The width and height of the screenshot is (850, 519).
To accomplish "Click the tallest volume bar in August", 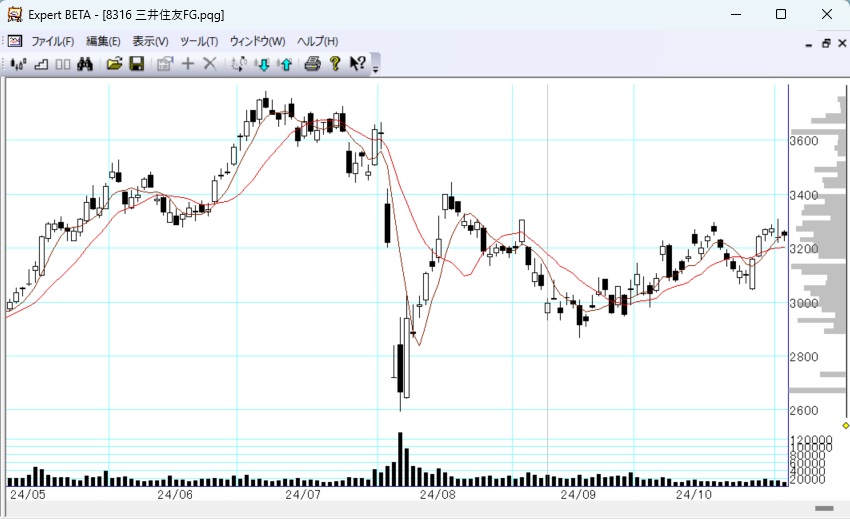I will pos(400,460).
